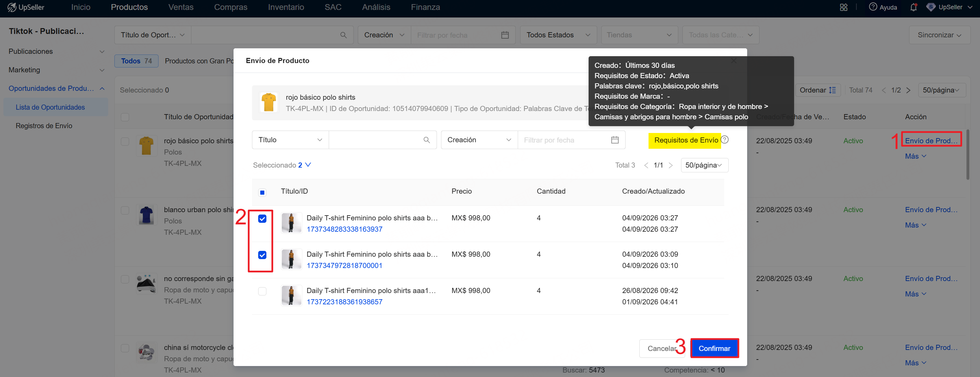Uncheck product 1737348283338163937 checkbox

262,219
